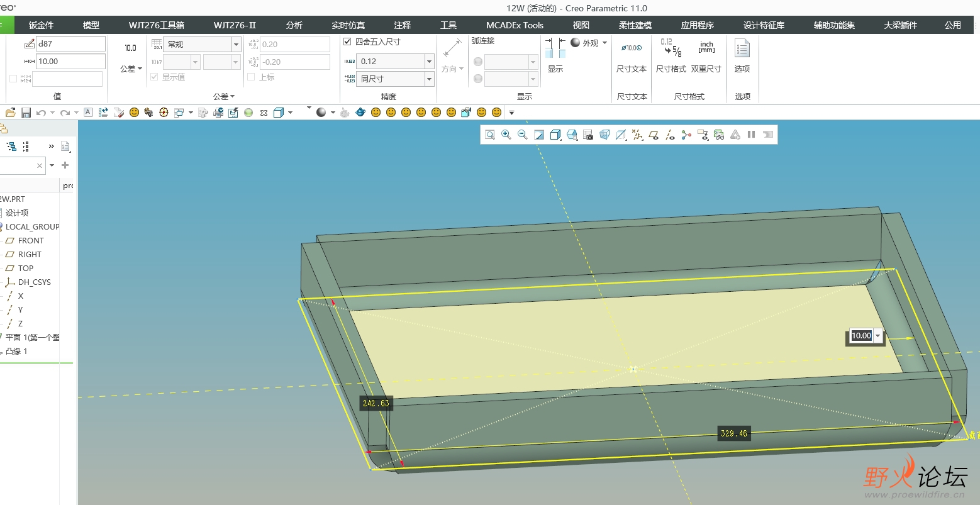Open the tolerance mode dropdown
980x505 pixels.
(x=237, y=44)
